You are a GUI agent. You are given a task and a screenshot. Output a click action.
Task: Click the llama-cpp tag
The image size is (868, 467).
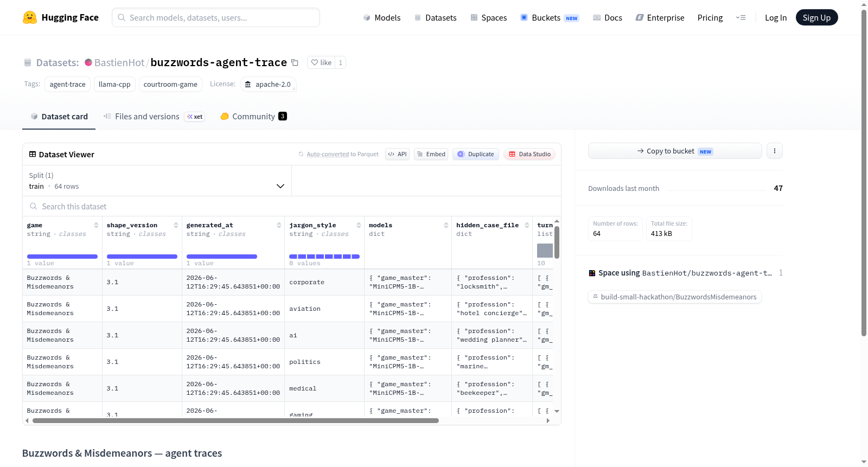point(114,84)
